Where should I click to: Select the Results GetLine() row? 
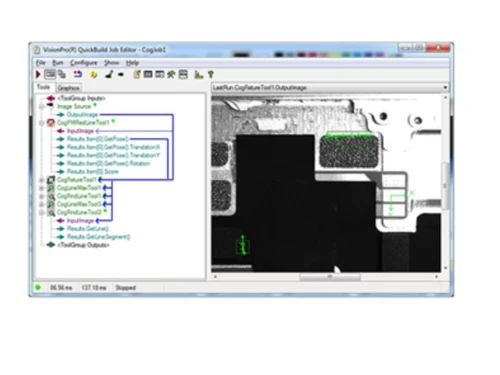[x=88, y=229]
